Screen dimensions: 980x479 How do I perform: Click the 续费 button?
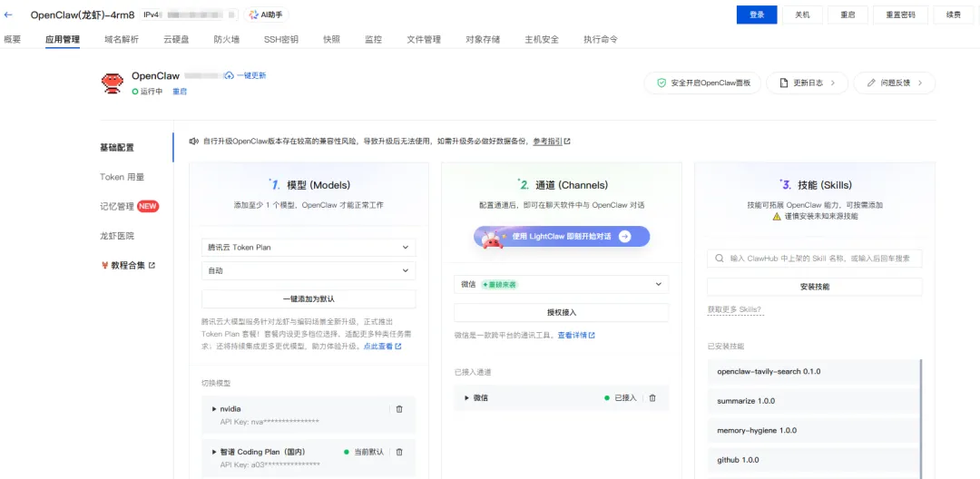954,15
